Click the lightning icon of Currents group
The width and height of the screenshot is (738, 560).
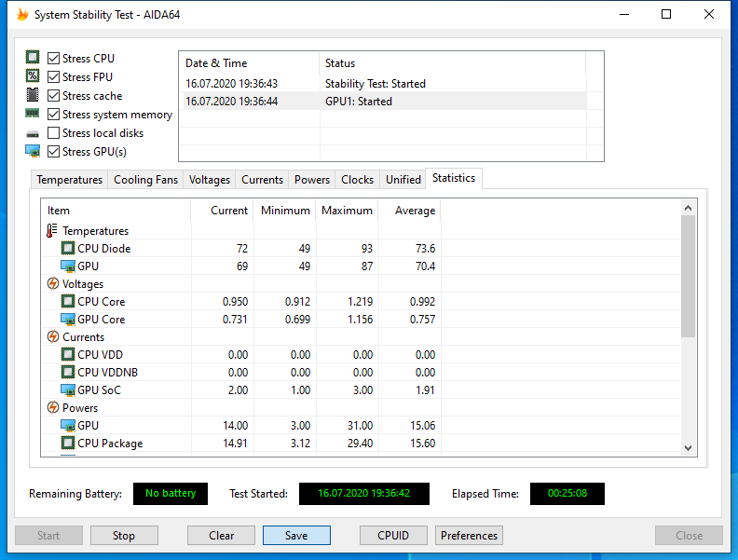[53, 337]
